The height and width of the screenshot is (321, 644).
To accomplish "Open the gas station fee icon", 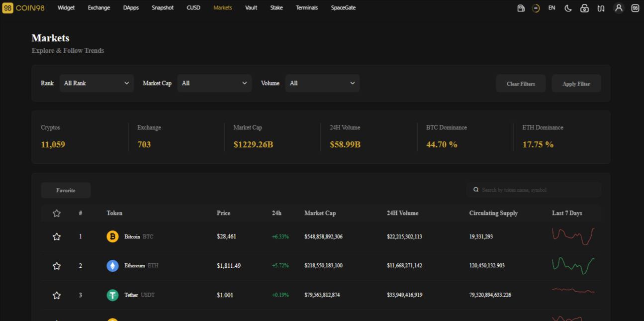I will pyautogui.click(x=521, y=8).
